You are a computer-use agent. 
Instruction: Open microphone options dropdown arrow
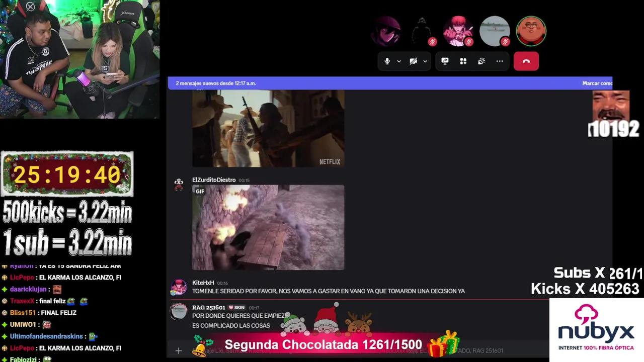pos(399,61)
